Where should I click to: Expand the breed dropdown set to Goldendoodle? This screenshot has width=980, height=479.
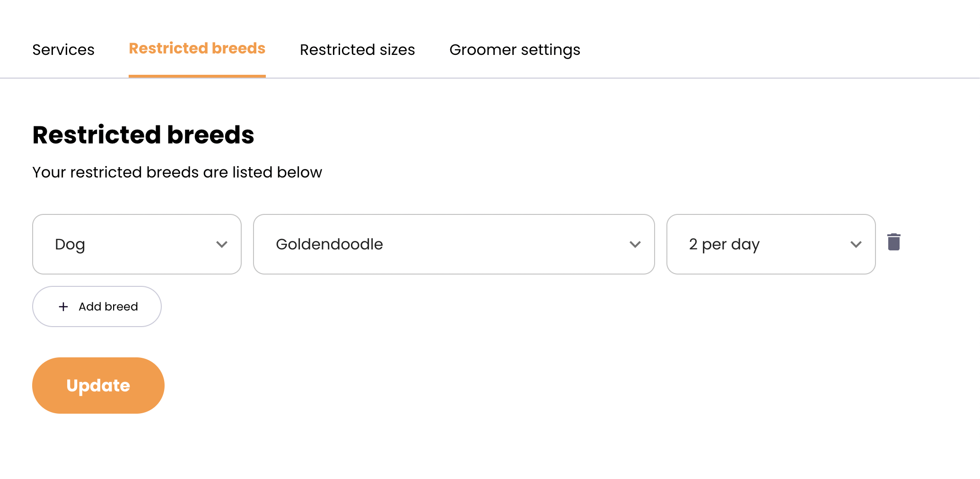coord(454,244)
